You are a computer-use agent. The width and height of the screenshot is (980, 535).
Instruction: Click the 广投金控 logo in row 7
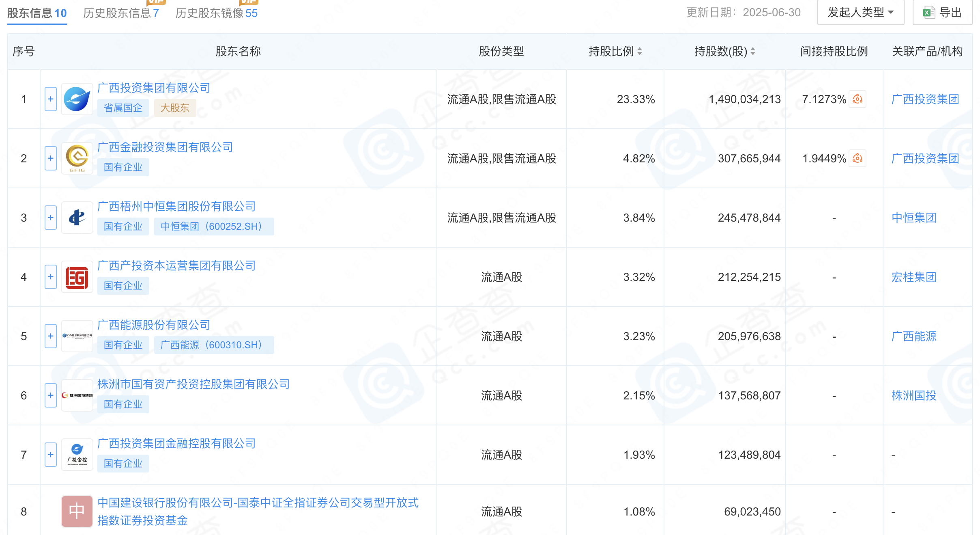click(77, 455)
